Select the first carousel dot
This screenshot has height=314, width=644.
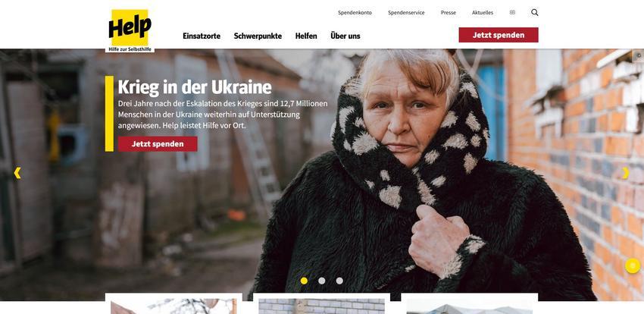(304, 281)
